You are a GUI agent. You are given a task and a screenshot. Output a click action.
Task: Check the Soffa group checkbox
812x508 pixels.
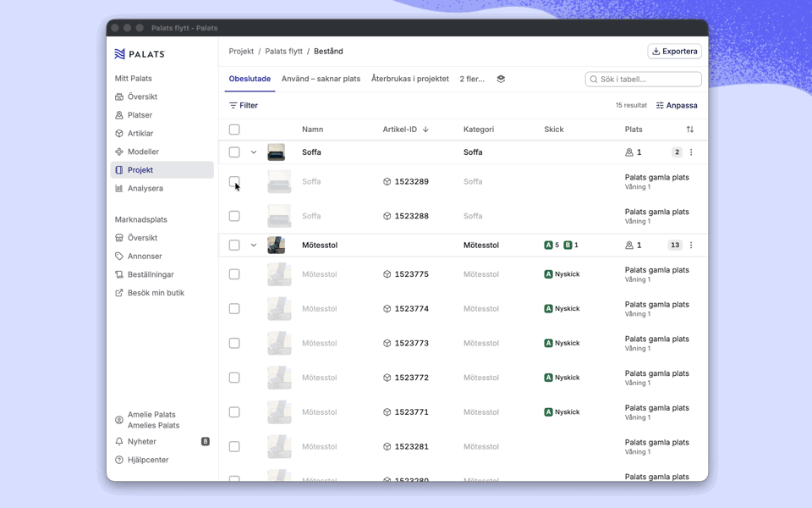coord(234,152)
